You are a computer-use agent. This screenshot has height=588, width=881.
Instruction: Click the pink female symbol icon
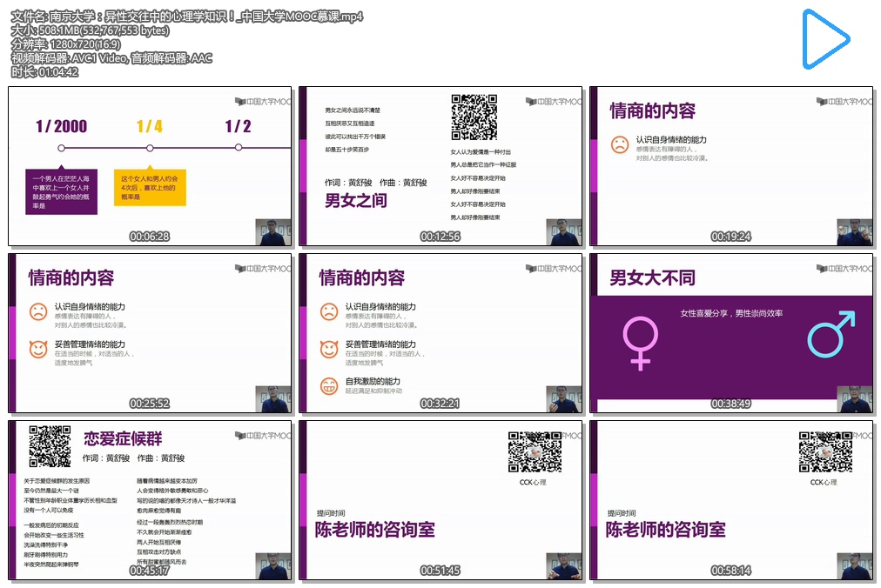coord(641,342)
